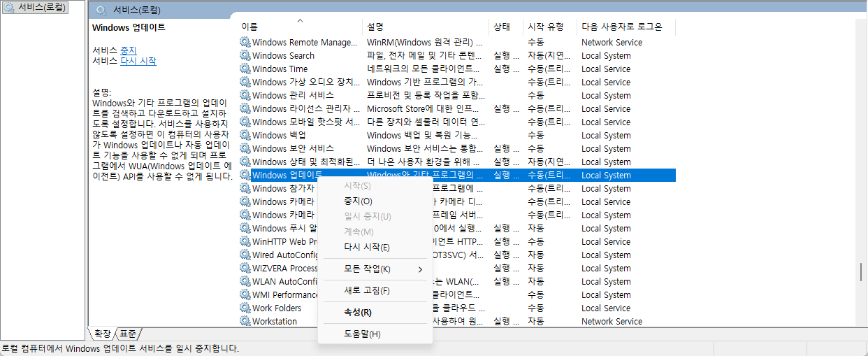This screenshot has height=356, width=868.
Task: Select the Windows 백업 service row
Action: [x=457, y=135]
